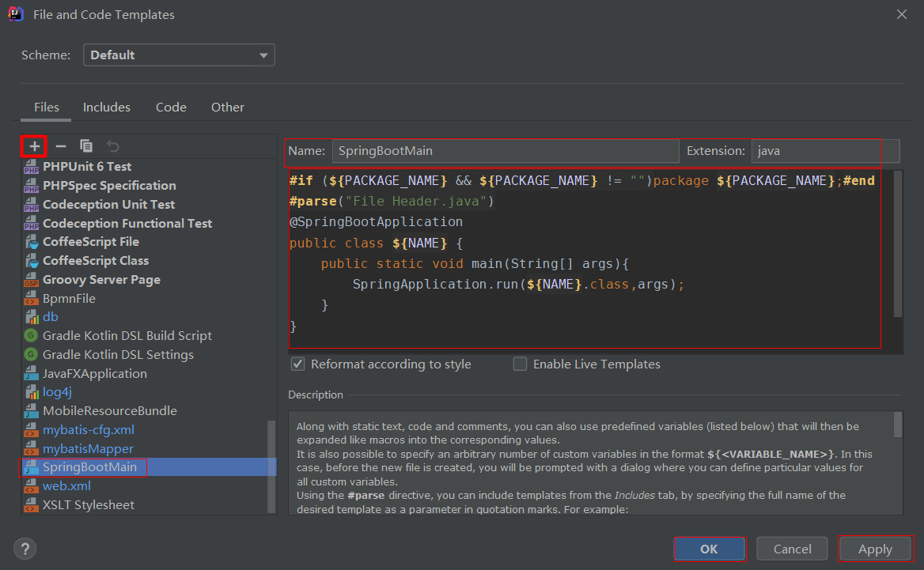Click the XSLT Stylesheet file icon
Viewport: 924px width, 570px height.
tap(31, 505)
